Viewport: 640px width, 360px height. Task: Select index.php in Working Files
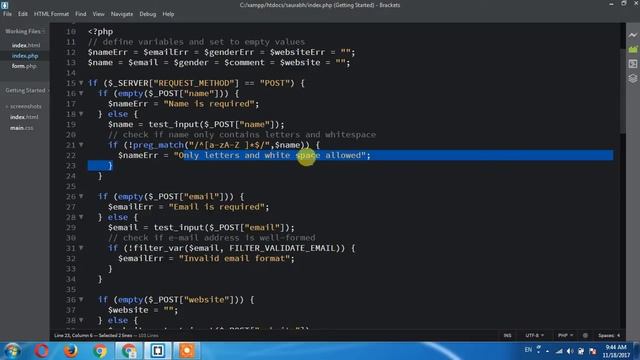pyautogui.click(x=25, y=56)
